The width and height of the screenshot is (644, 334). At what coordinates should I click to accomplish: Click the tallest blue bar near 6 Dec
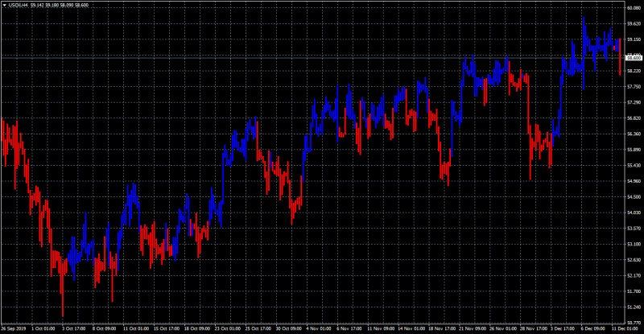[584, 53]
